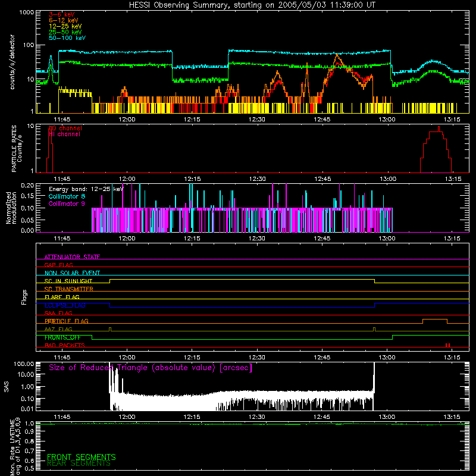This screenshot has height=476, width=476.
Task: Select the Collimator 9 legend entry
Action: tap(67, 203)
